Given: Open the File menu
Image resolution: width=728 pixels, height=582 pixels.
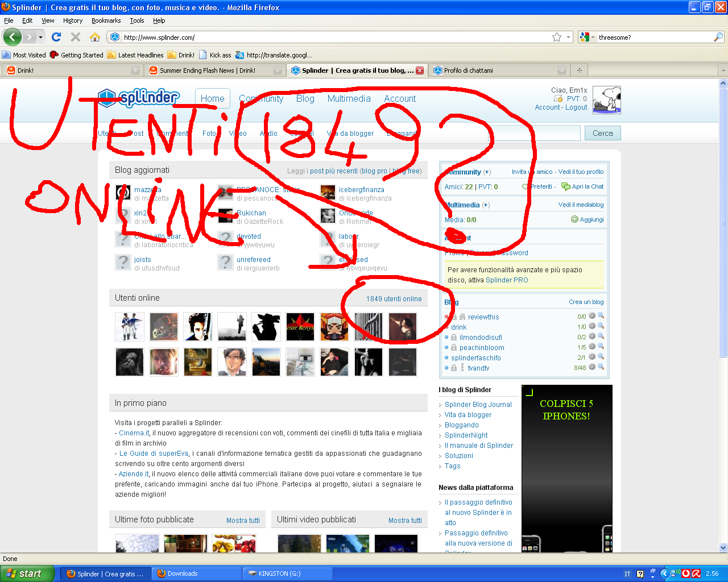Looking at the screenshot, I should [x=9, y=20].
